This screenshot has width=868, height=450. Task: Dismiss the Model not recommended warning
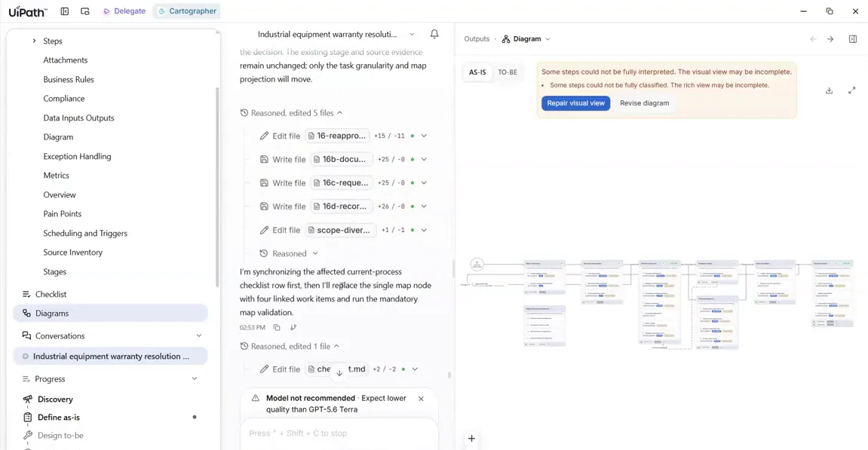pos(422,399)
